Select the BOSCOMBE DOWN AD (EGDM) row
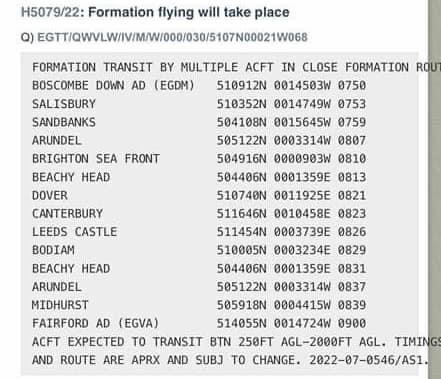Viewport: 441px width, 379px height. pos(199,86)
